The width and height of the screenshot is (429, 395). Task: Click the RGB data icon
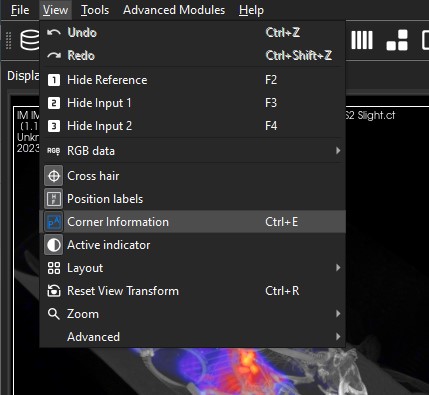(x=54, y=151)
